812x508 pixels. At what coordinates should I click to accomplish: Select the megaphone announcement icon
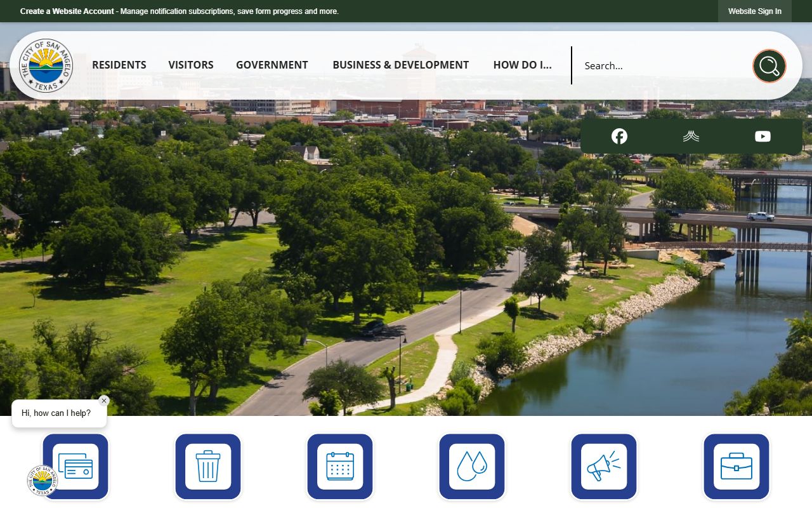coord(604,467)
